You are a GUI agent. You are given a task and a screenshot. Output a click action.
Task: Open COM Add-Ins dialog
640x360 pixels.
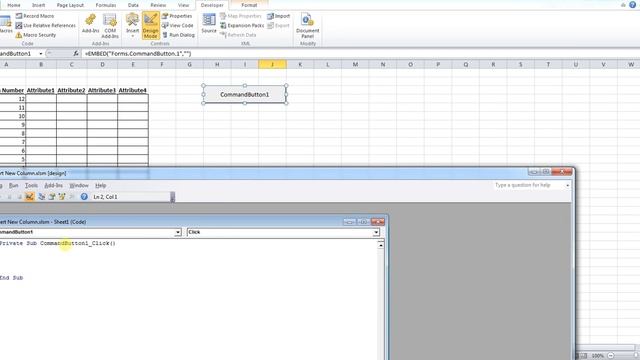pyautogui.click(x=110, y=26)
